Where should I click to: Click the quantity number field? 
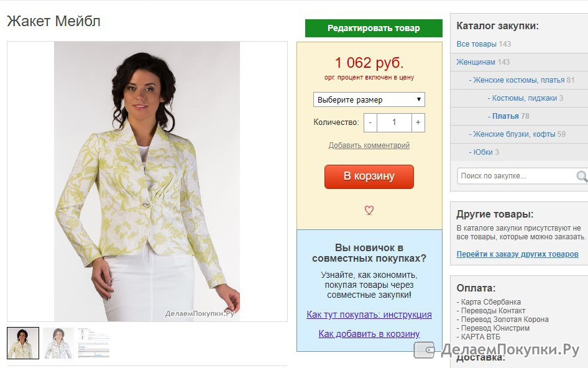pos(394,122)
